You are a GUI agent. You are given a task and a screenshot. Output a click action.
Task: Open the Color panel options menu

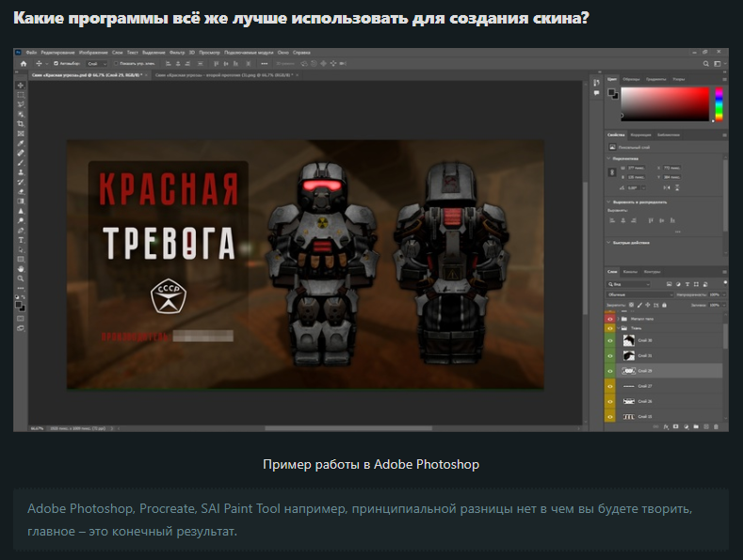(x=724, y=79)
